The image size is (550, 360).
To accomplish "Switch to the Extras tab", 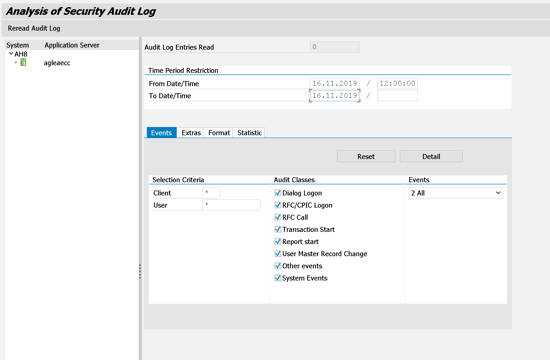I will click(x=191, y=133).
